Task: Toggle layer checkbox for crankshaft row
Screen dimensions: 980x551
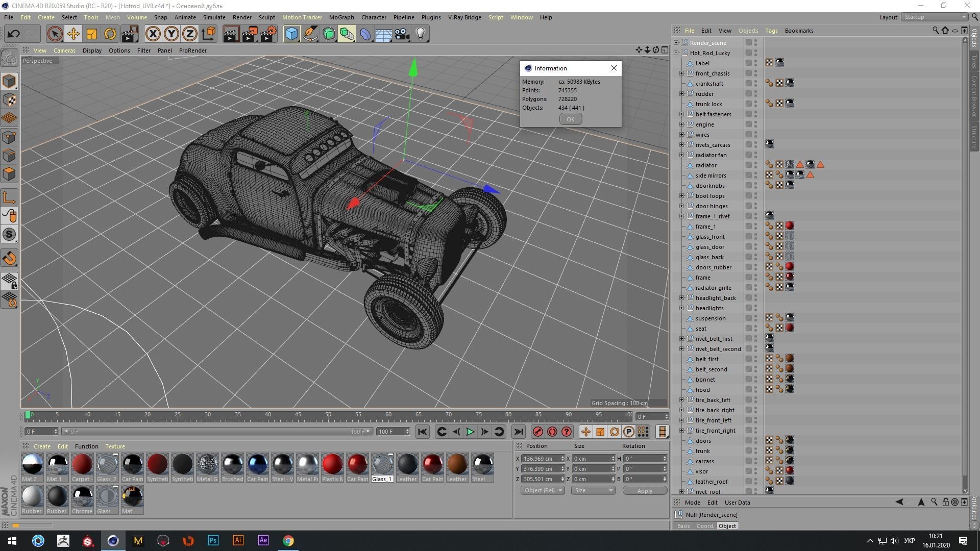Action: coord(749,83)
